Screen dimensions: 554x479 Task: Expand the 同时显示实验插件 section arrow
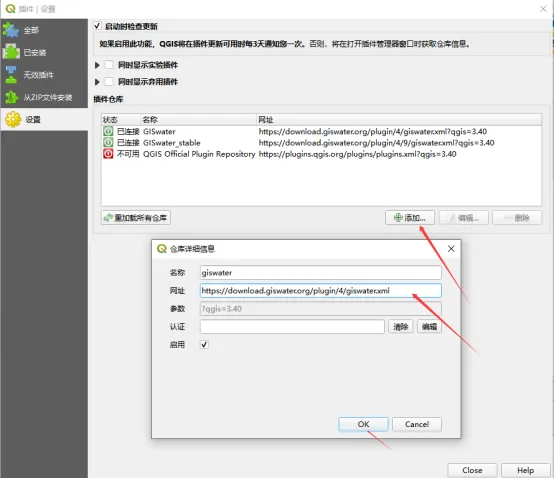click(x=97, y=65)
